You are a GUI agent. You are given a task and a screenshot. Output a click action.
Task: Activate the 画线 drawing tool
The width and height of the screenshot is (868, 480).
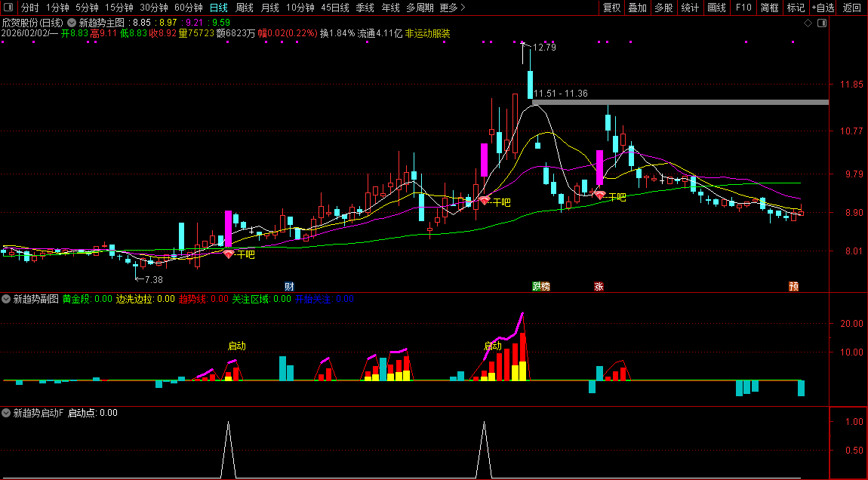pos(716,8)
